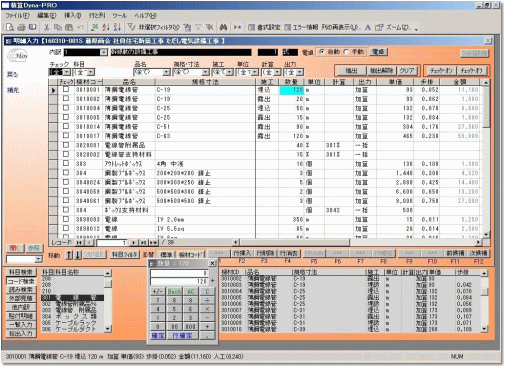Open the 挿入 menu
Viewport: 506px width, 368px height.
click(x=73, y=15)
